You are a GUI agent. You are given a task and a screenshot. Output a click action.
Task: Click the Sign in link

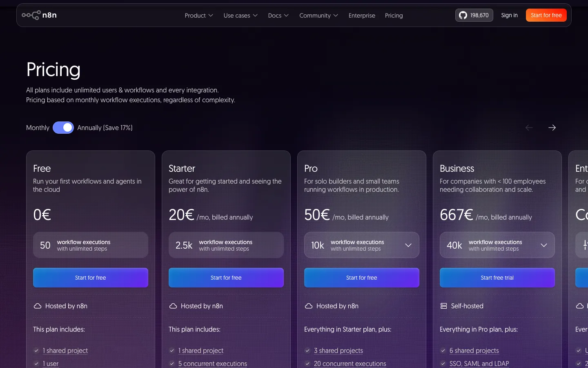tap(509, 15)
